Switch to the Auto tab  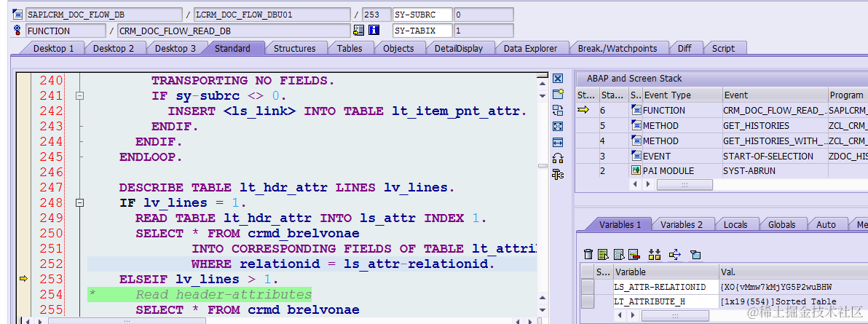coord(826,224)
